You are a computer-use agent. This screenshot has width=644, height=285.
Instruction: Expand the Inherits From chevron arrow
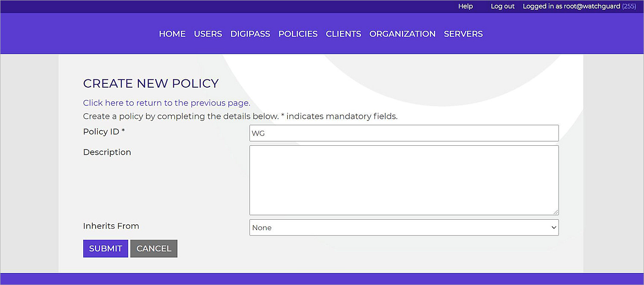point(553,227)
